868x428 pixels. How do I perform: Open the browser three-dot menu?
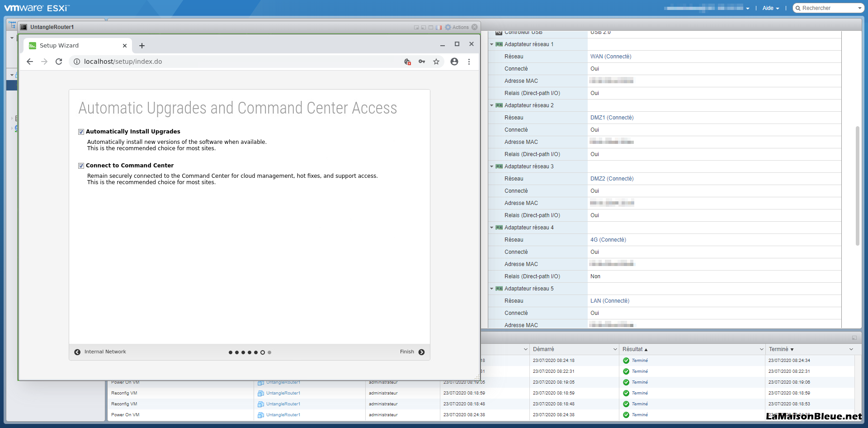point(469,62)
